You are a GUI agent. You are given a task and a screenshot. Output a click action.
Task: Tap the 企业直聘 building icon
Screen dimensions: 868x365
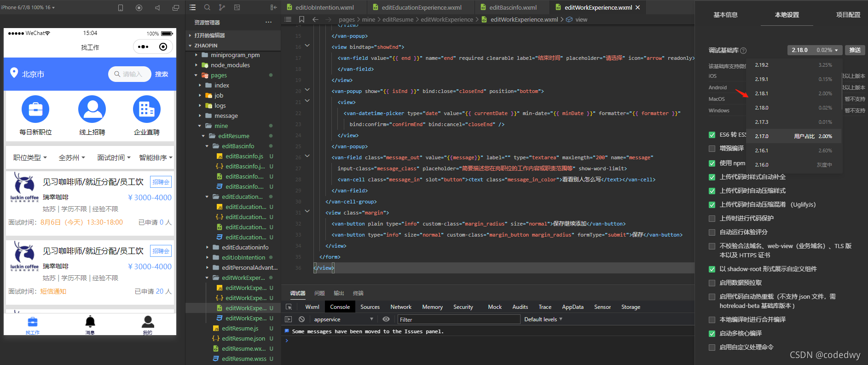coord(147,109)
